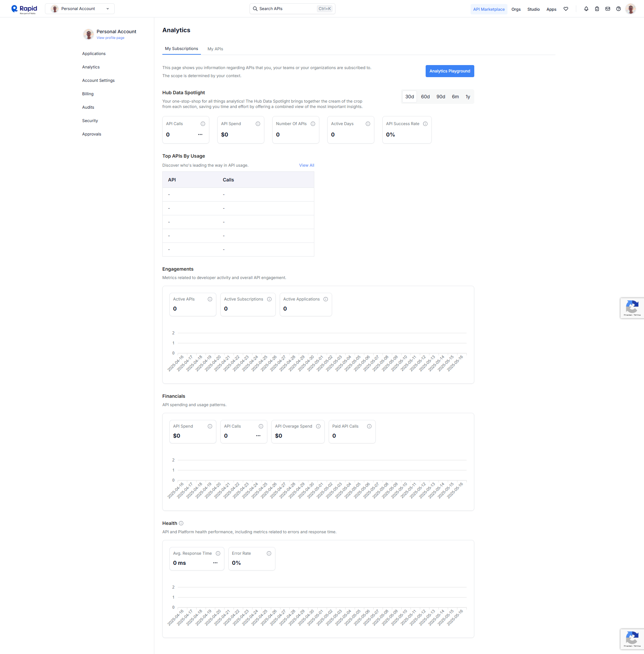
Task: Open three-dot menu on Financials API Calls card
Action: (258, 436)
